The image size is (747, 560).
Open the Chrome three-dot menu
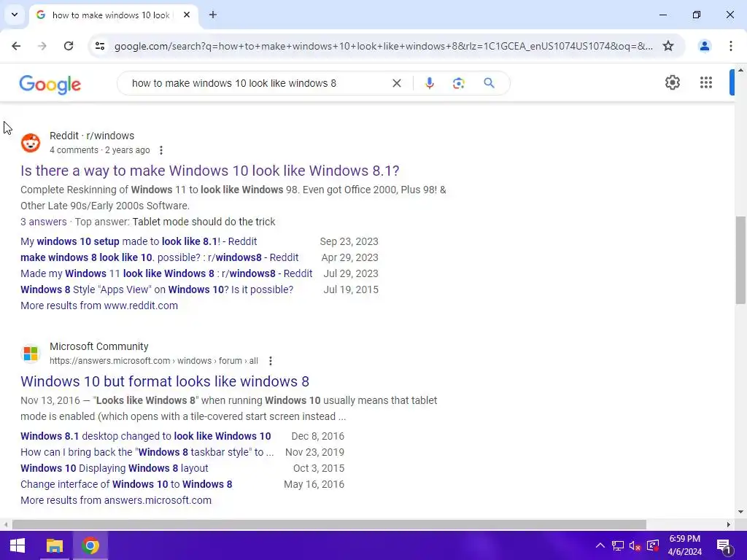pyautogui.click(x=731, y=46)
